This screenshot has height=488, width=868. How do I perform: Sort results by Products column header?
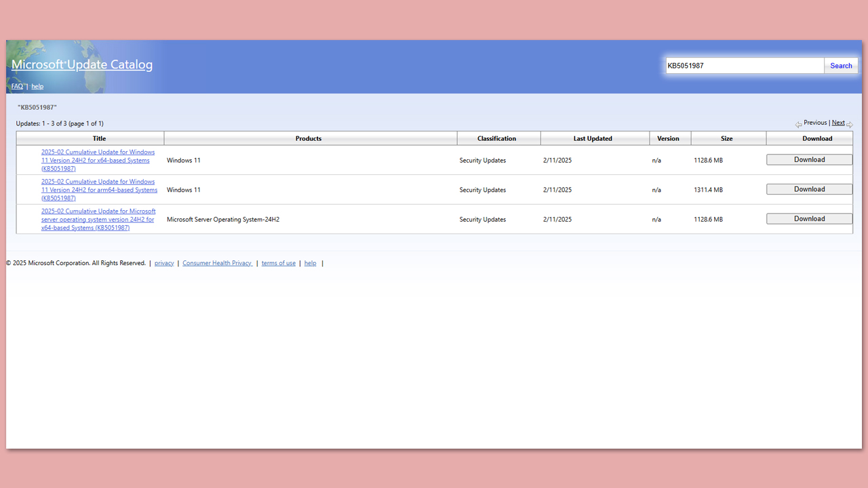[309, 138]
